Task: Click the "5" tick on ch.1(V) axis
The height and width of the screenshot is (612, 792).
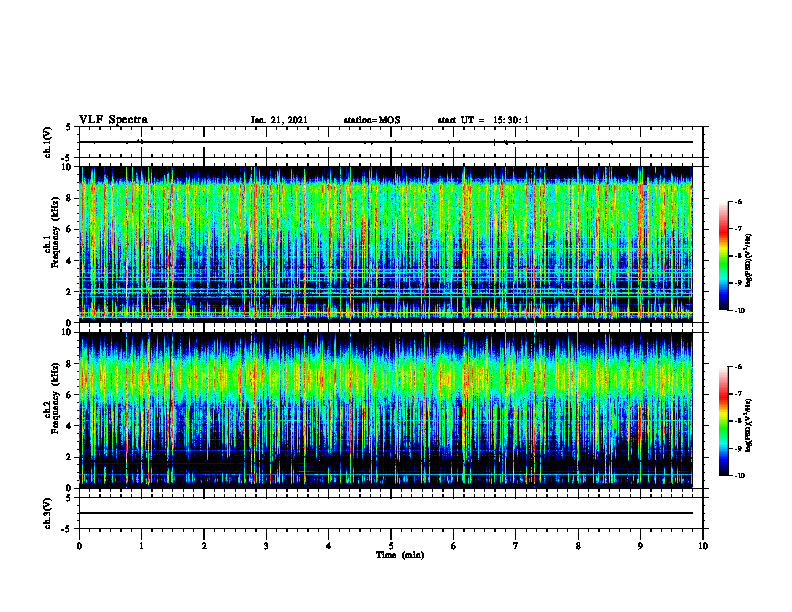Action: (x=69, y=127)
